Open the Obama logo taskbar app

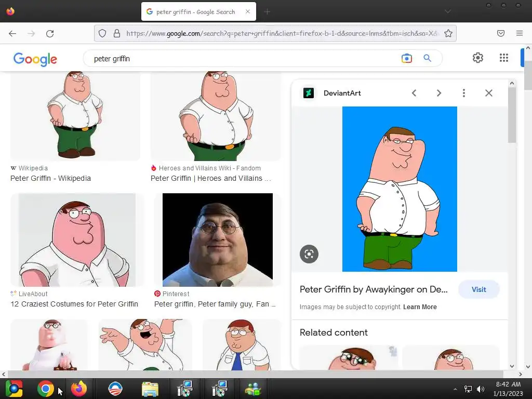pos(115,389)
